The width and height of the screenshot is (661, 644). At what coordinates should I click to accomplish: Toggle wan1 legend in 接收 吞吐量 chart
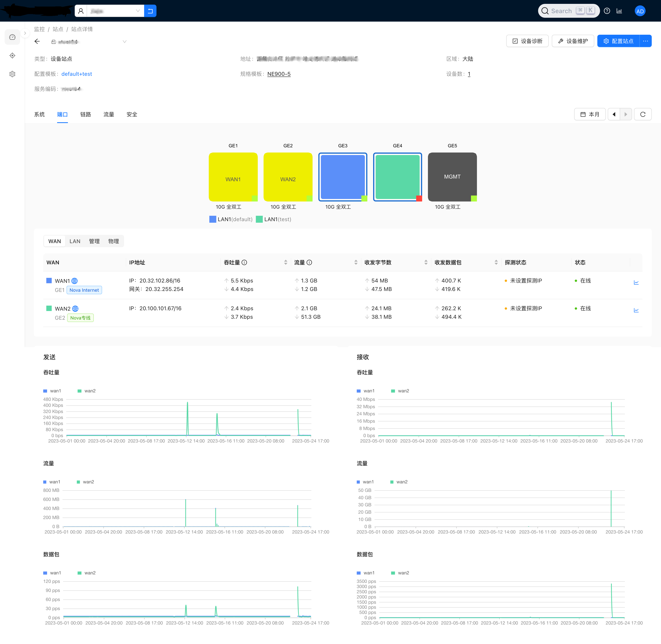point(366,391)
